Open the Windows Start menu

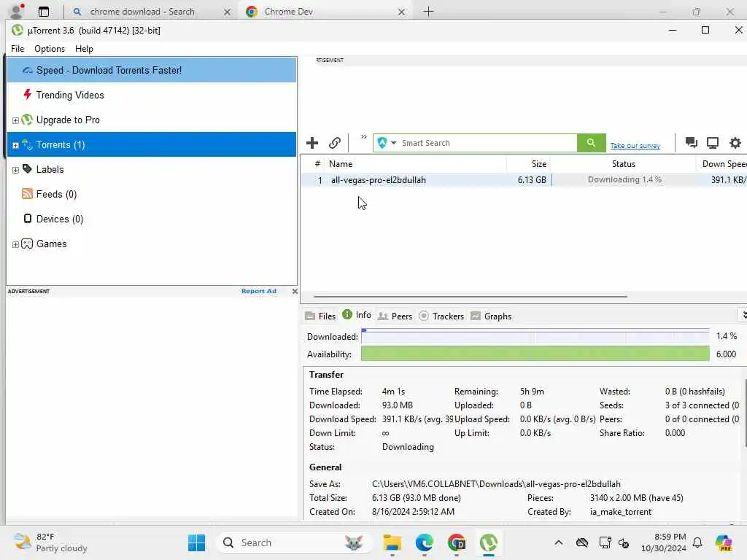196,542
